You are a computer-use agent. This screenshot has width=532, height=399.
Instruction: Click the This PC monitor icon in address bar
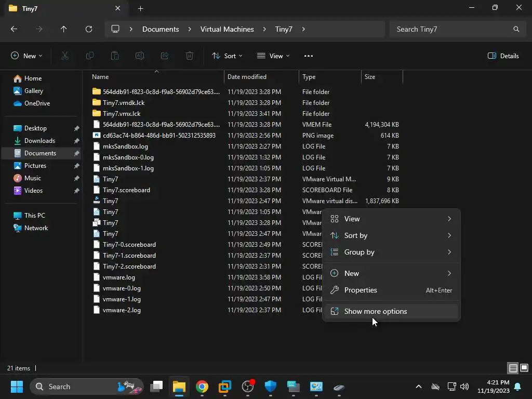click(115, 29)
